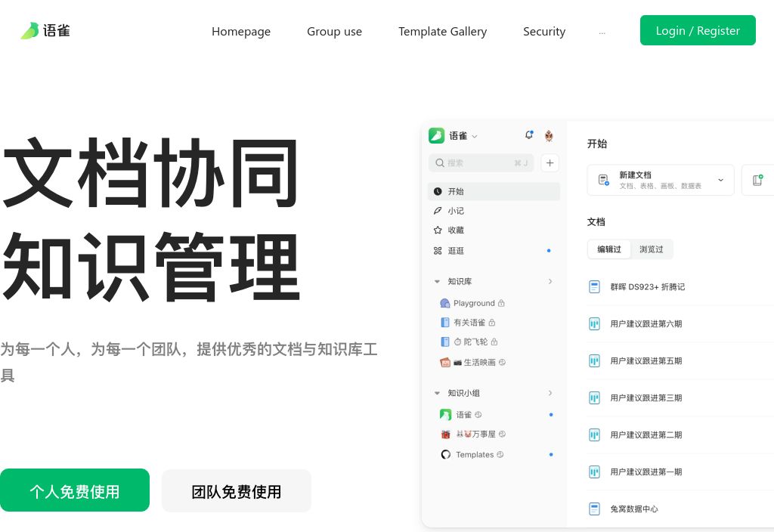Click the 团队免费使用 button
This screenshot has height=532, width=774.
point(236,491)
